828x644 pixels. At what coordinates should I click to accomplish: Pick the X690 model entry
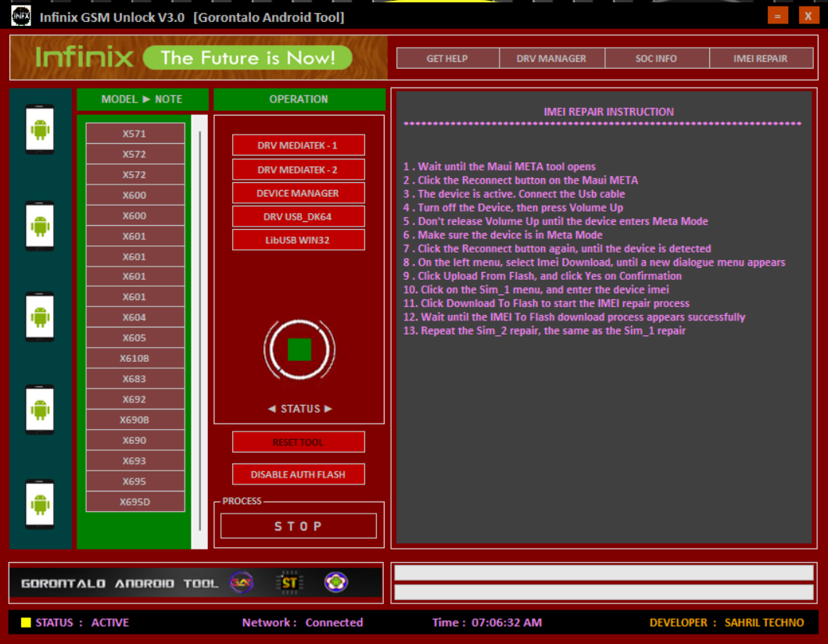[x=135, y=440]
